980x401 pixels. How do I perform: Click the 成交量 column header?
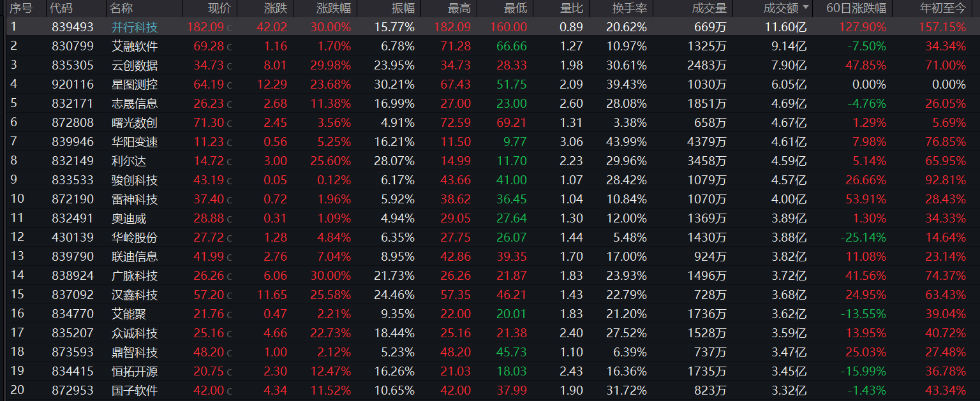[709, 8]
